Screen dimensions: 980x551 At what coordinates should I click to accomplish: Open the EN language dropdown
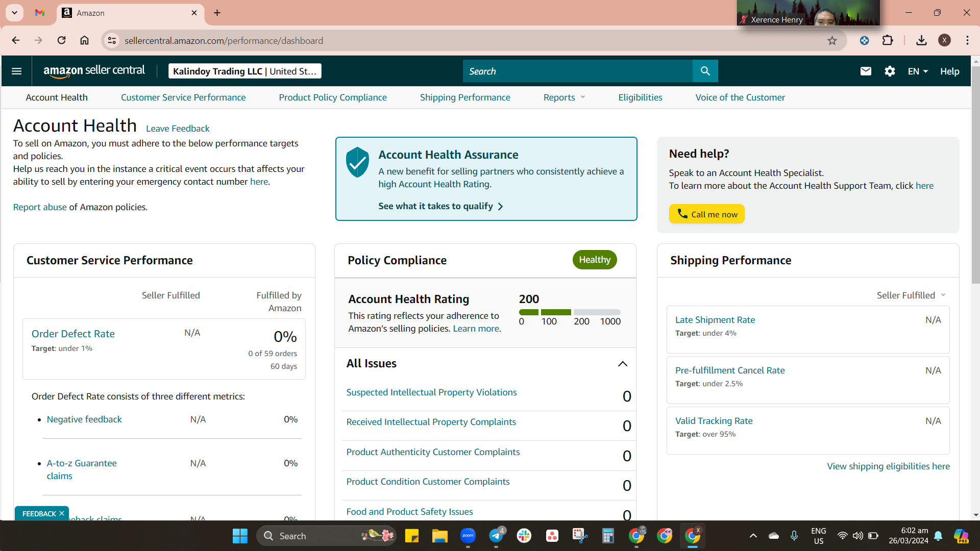(x=918, y=71)
